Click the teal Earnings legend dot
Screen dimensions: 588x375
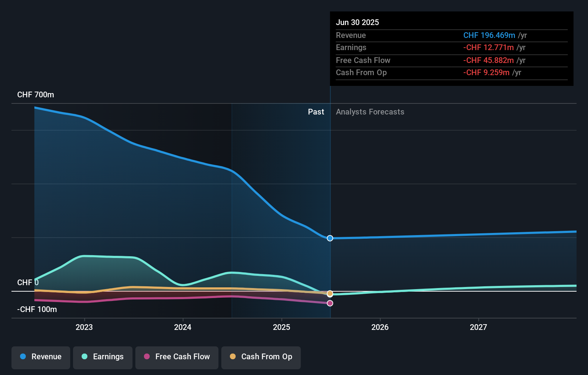tap(85, 356)
